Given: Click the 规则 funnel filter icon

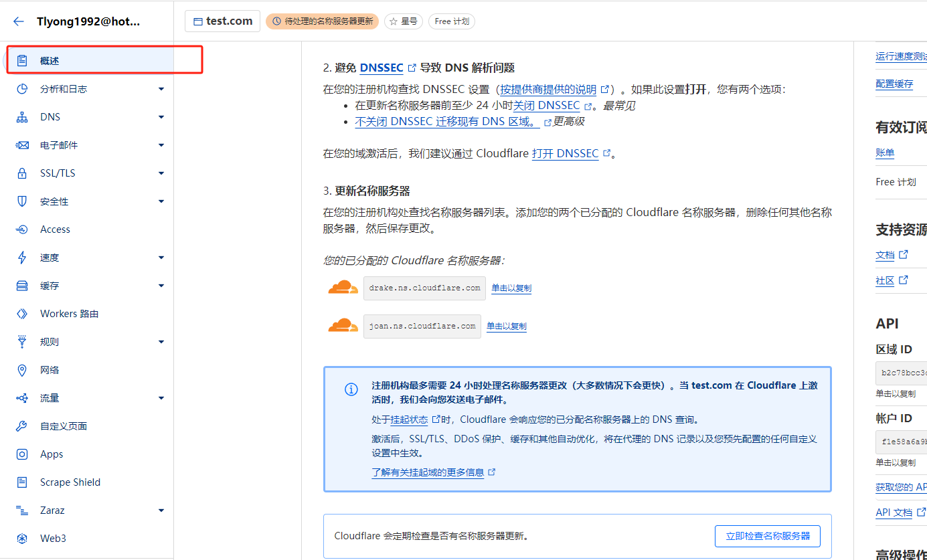Looking at the screenshot, I should click(22, 342).
